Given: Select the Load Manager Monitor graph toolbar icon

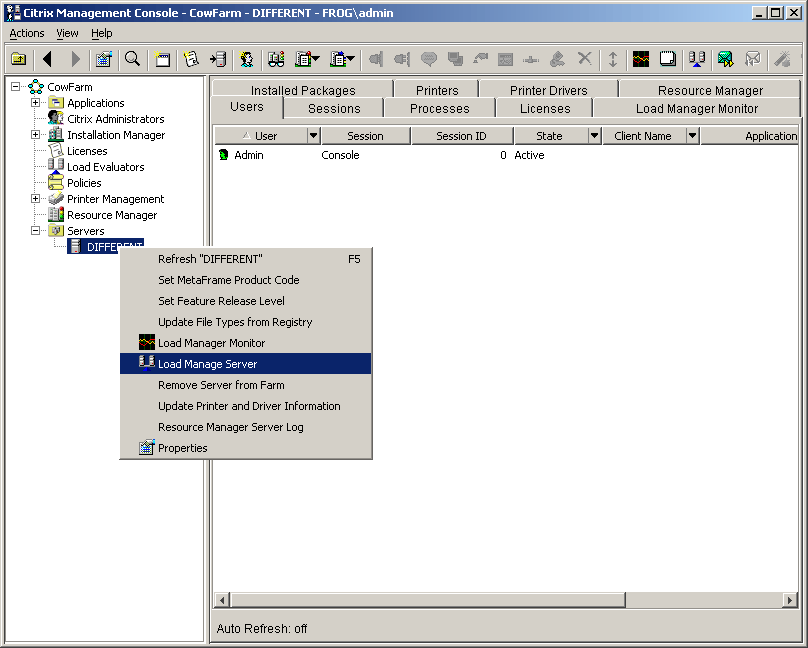Looking at the screenshot, I should click(639, 59).
